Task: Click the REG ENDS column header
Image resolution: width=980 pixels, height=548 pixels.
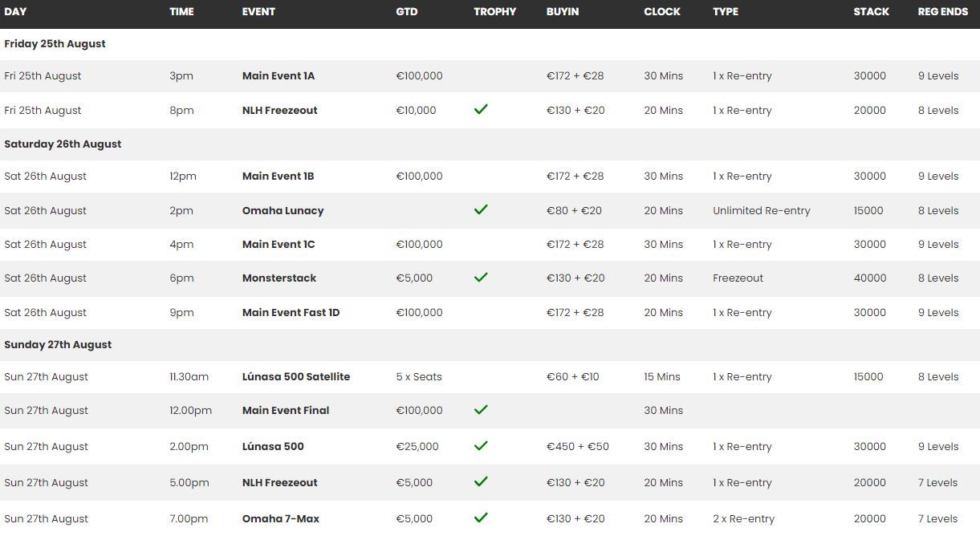Action: click(942, 12)
